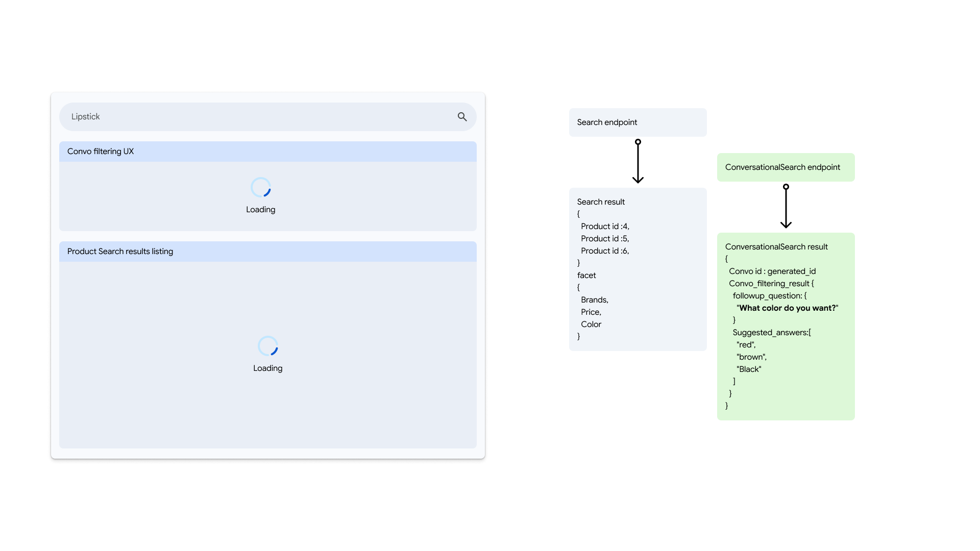Click the Search result heading text
This screenshot has height=551, width=980.
[x=601, y=202]
